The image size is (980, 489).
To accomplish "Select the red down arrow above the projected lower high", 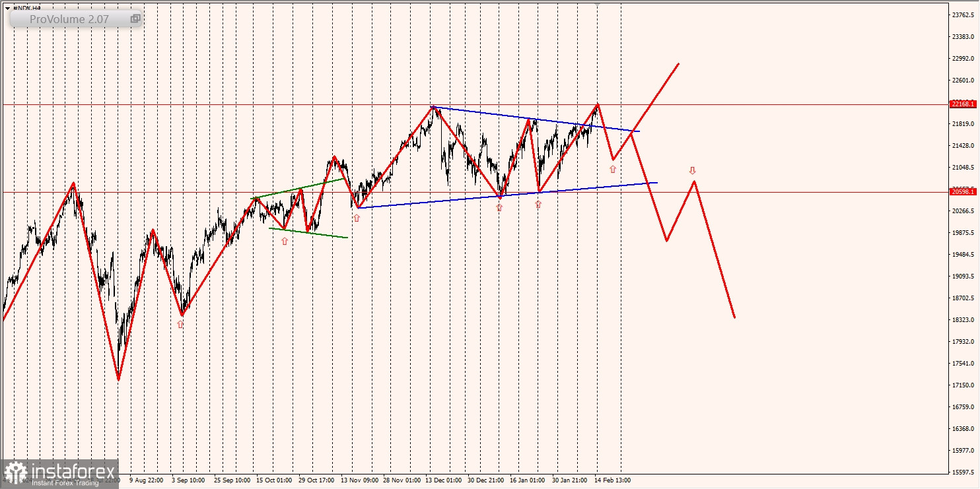I will 693,170.
